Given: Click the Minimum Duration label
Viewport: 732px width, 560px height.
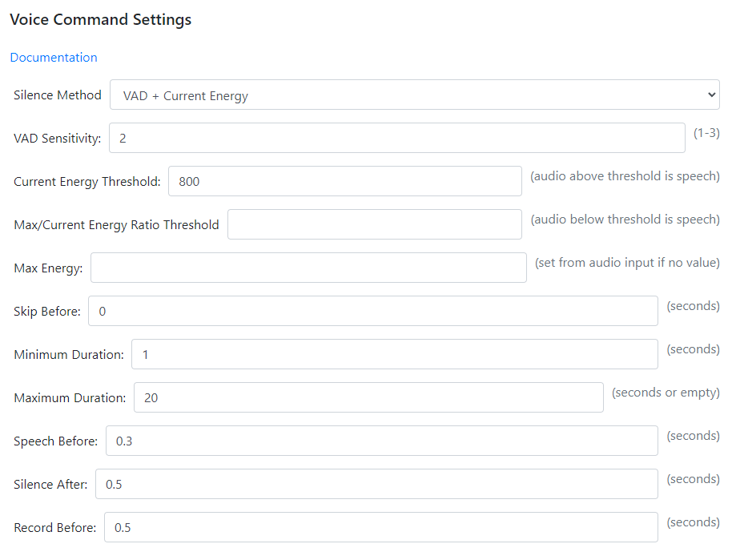Looking at the screenshot, I should [69, 355].
